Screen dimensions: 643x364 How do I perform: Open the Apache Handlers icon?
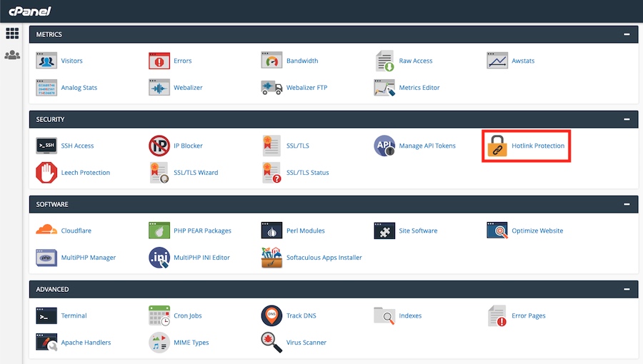(x=46, y=343)
